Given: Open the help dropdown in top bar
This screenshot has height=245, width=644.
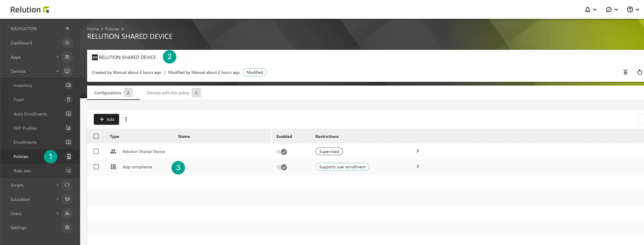Looking at the screenshot, I should pos(633,9).
